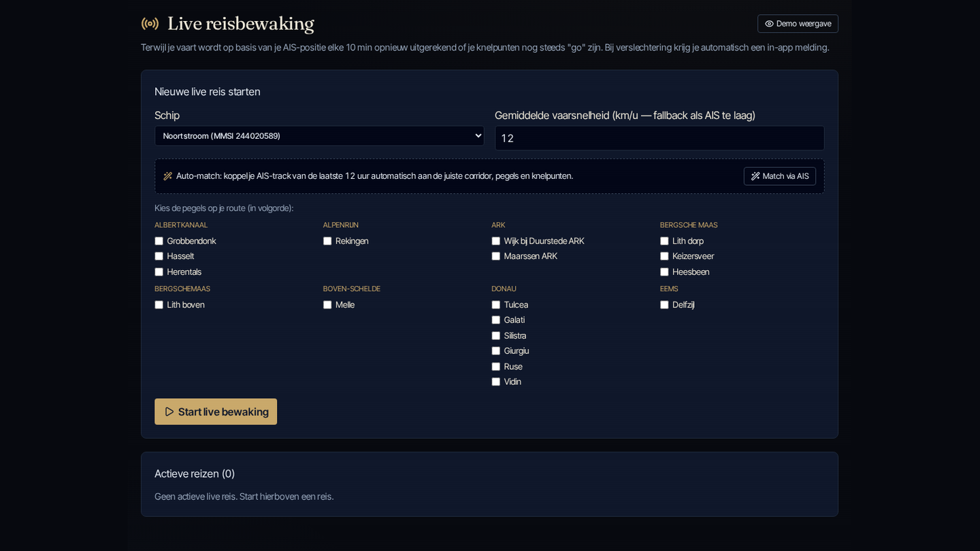Select the Herentals checkbox
The height and width of the screenshot is (551, 980).
click(x=159, y=272)
